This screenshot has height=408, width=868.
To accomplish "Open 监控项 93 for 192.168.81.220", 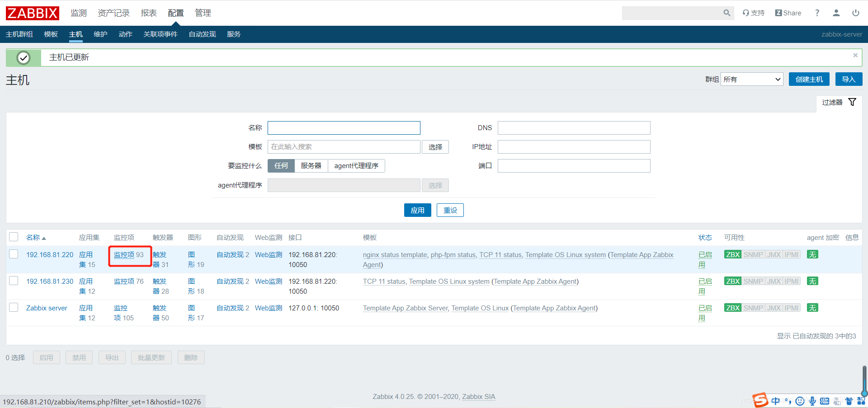I will point(129,255).
